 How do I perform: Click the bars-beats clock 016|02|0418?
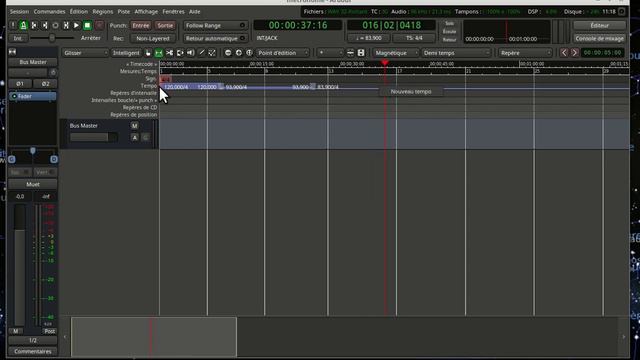tap(391, 25)
